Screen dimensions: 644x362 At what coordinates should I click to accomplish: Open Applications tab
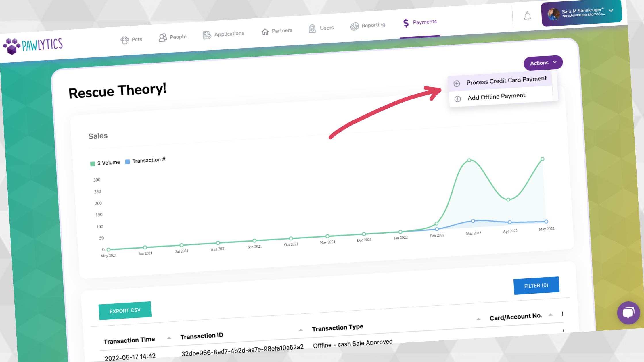point(224,34)
